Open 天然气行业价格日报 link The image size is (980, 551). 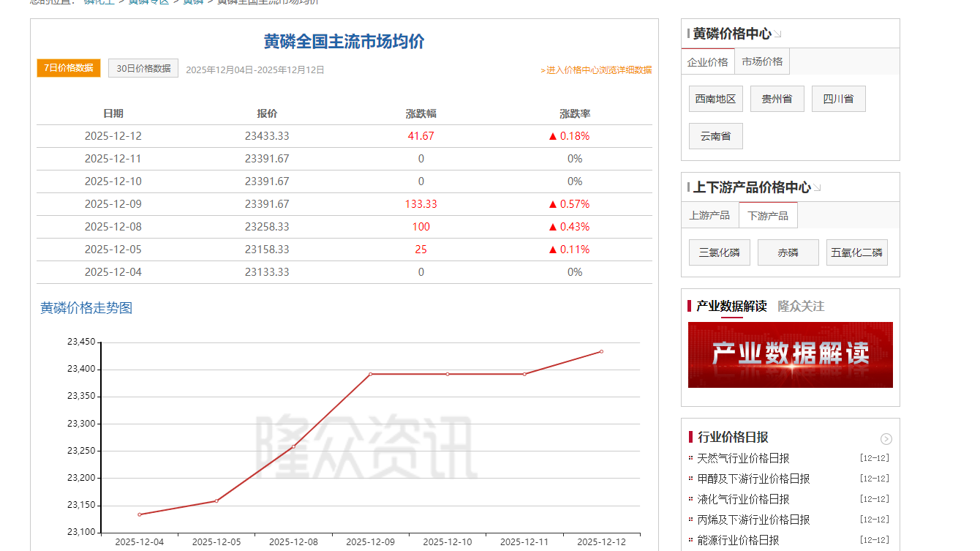coord(743,458)
